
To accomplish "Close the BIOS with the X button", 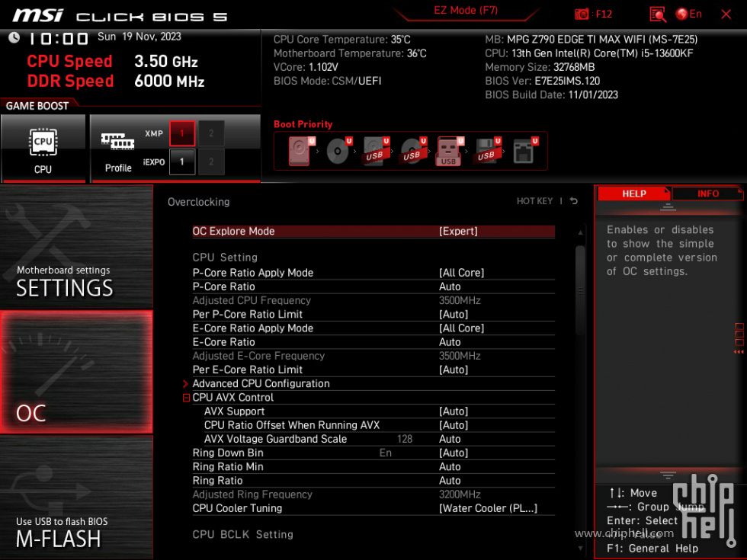I will (x=726, y=14).
